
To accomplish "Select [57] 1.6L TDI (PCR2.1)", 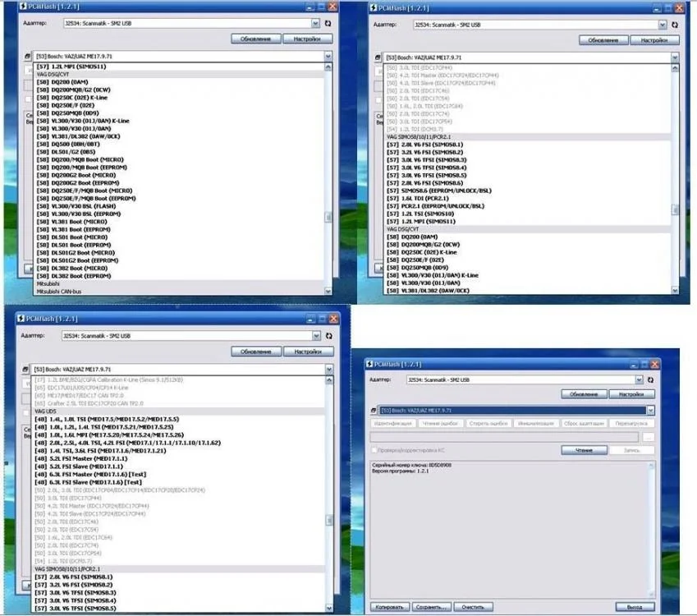I will (417, 199).
